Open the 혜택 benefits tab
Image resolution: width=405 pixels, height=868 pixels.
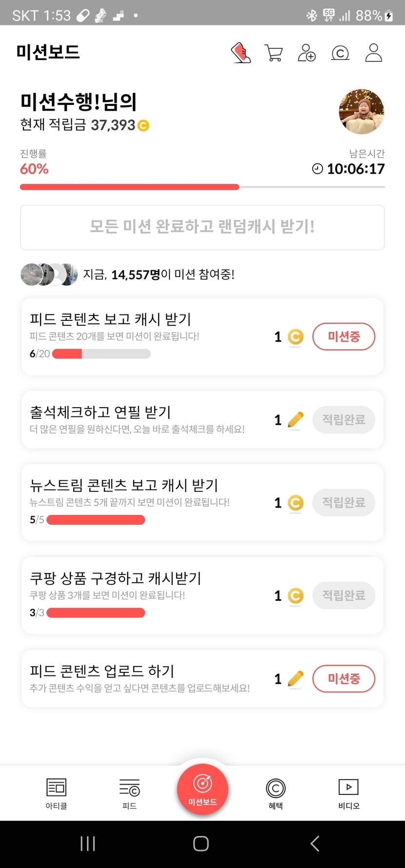(276, 793)
